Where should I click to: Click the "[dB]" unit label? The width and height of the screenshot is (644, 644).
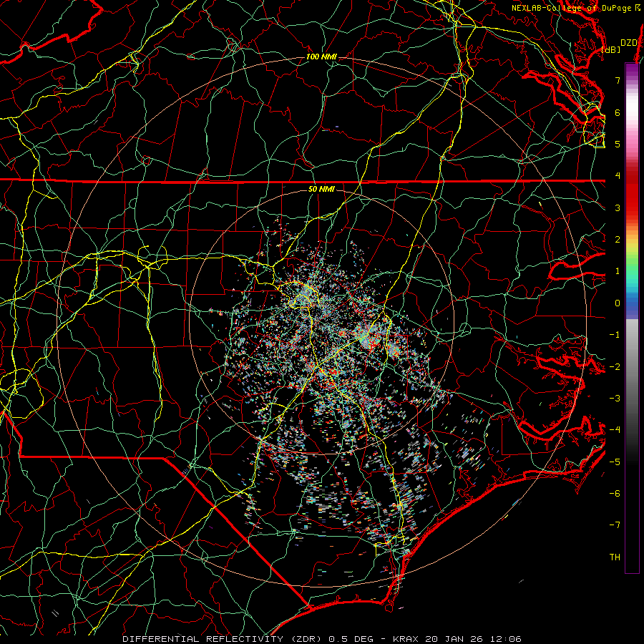coord(611,49)
